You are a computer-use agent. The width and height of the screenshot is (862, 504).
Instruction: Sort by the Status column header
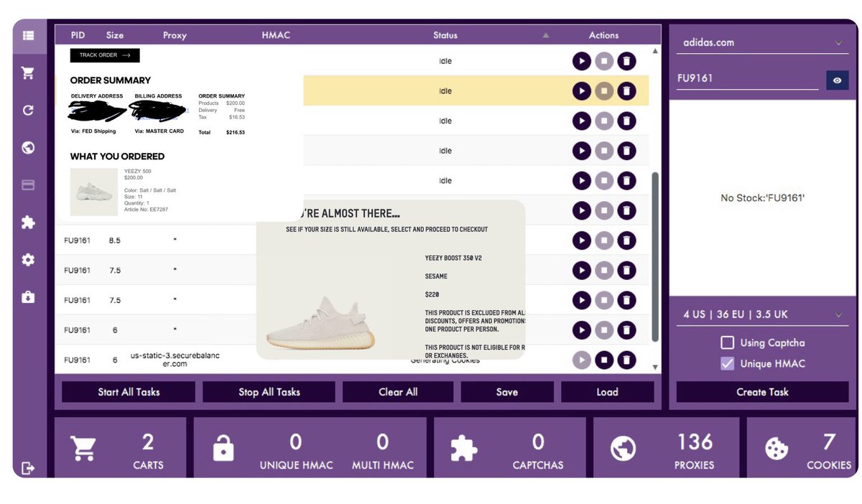point(445,35)
